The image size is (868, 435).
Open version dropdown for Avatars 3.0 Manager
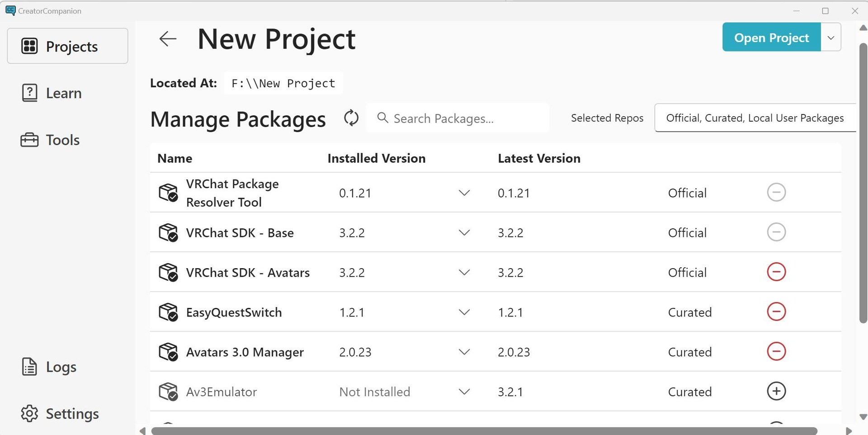[464, 352]
